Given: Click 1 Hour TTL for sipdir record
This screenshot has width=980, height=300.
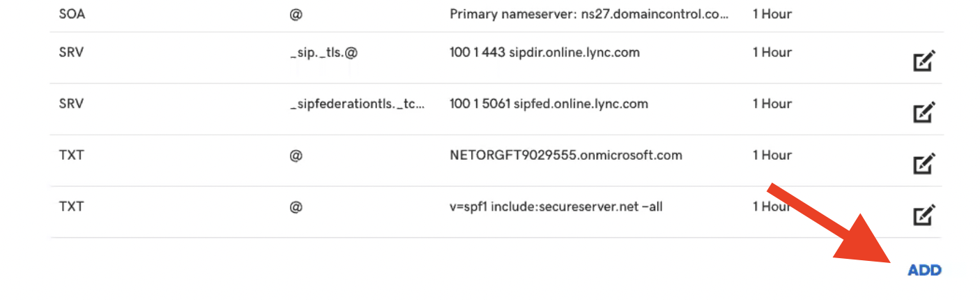Looking at the screenshot, I should pos(772,52).
